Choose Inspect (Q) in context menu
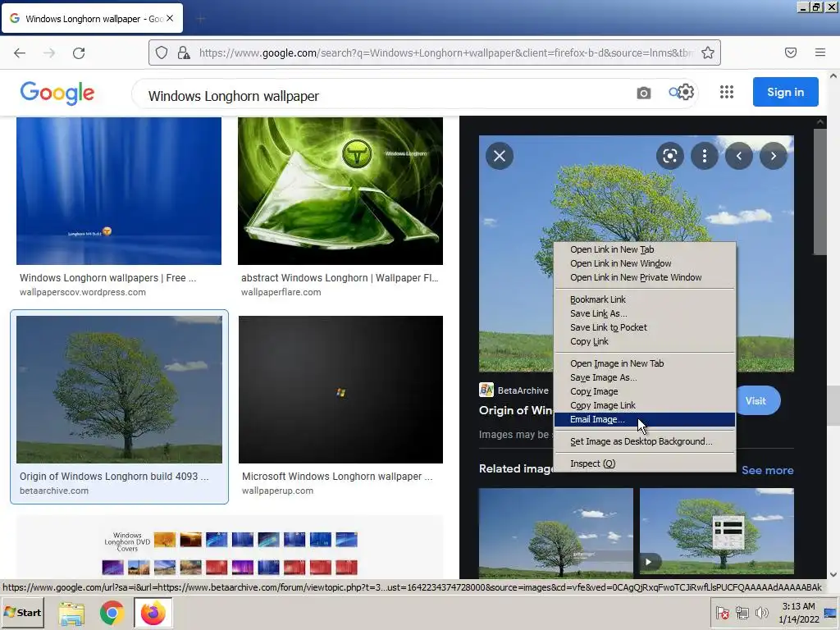The width and height of the screenshot is (840, 630). click(x=645, y=463)
